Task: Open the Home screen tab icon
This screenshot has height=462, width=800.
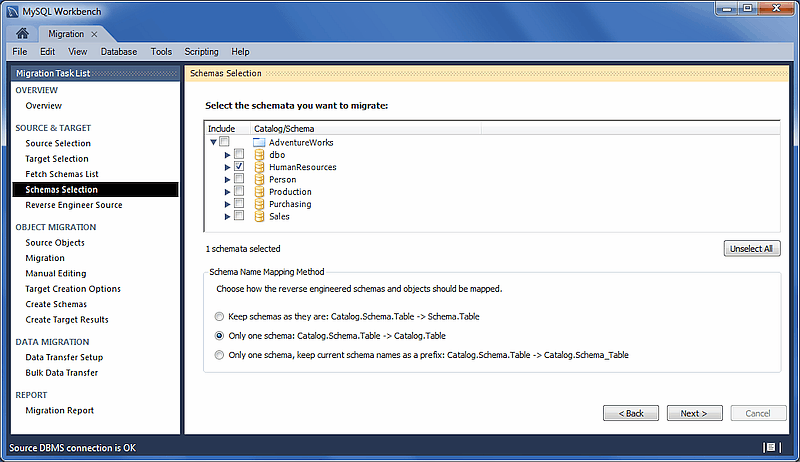Action: 22,34
